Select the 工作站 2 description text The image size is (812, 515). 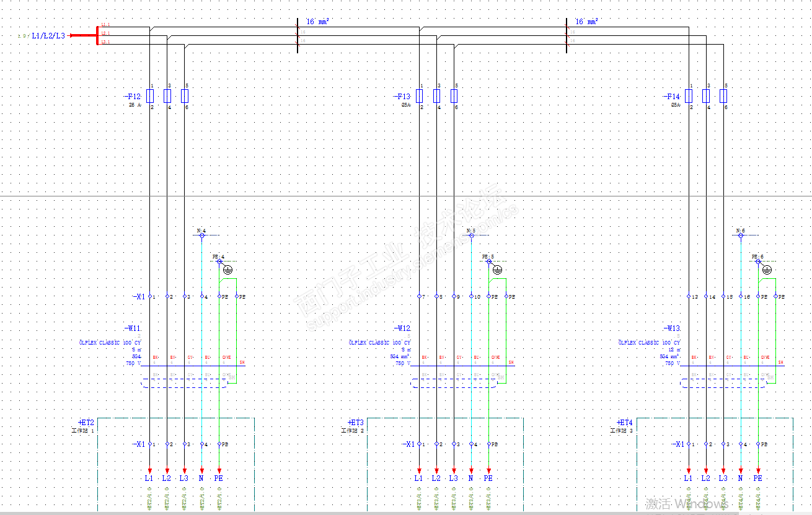[352, 431]
